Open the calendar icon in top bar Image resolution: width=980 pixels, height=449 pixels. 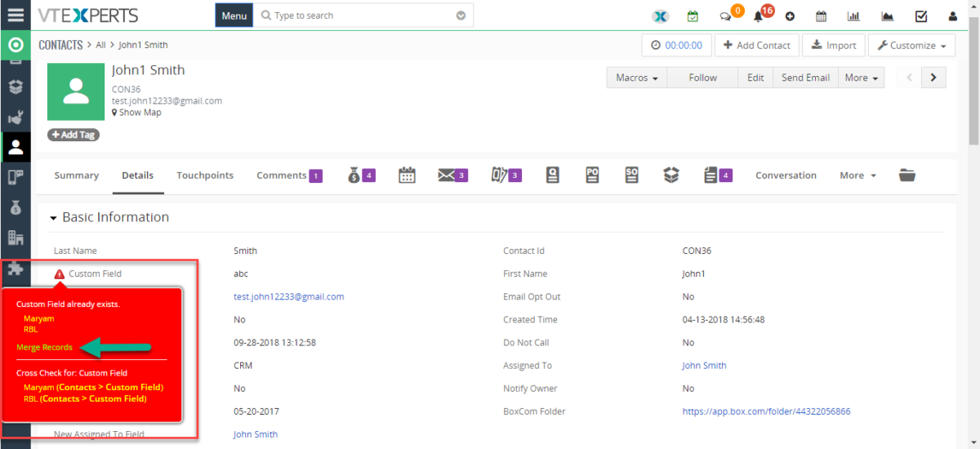coord(822,16)
